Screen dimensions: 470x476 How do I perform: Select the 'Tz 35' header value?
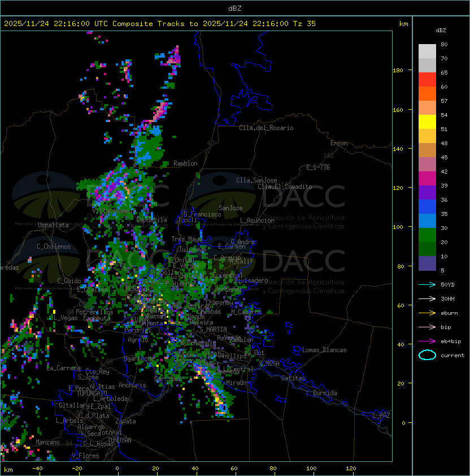click(304, 24)
